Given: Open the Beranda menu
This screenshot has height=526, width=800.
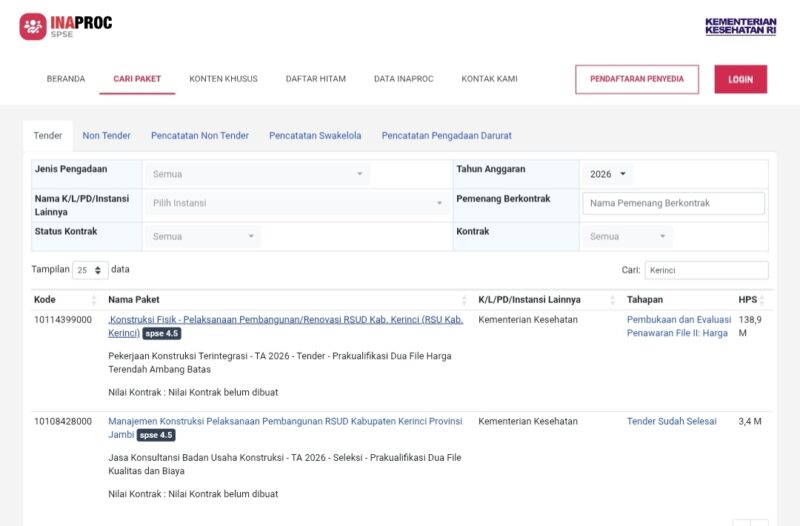Looking at the screenshot, I should tap(66, 79).
